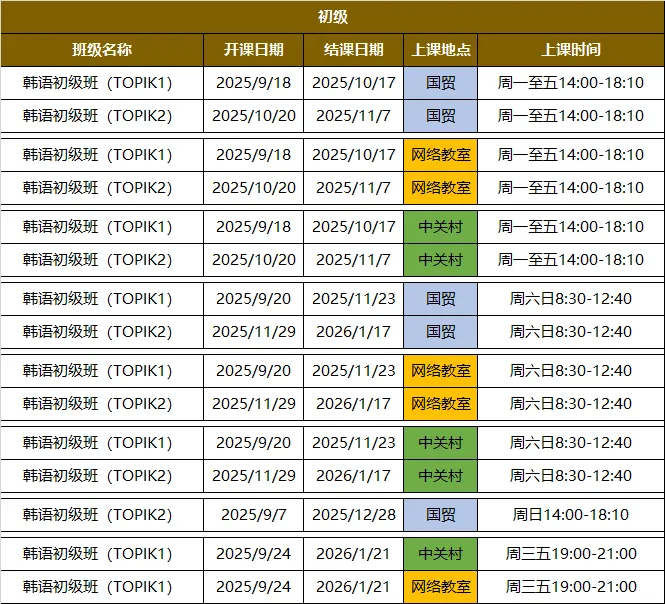Viewport: 665px width, 604px height.
Task: Click 周三五19:00-21:00 in the 中关村 row
Action: coord(571,554)
